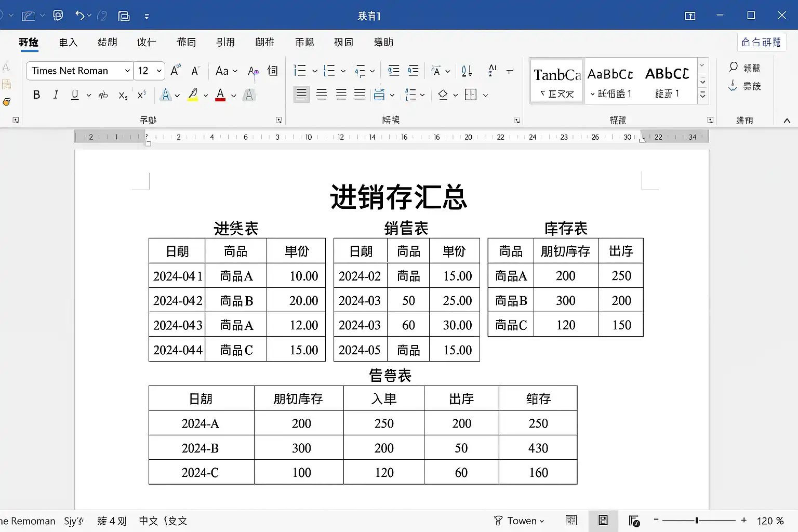The height and width of the screenshot is (532, 798).
Task: Click the zoom out minus icon
Action: (x=656, y=520)
